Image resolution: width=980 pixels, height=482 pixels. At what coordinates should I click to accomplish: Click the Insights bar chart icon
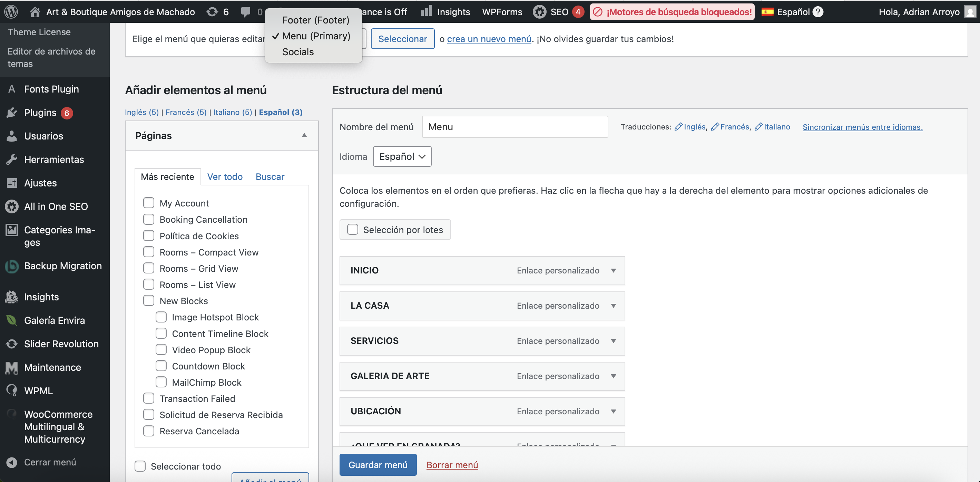click(426, 11)
